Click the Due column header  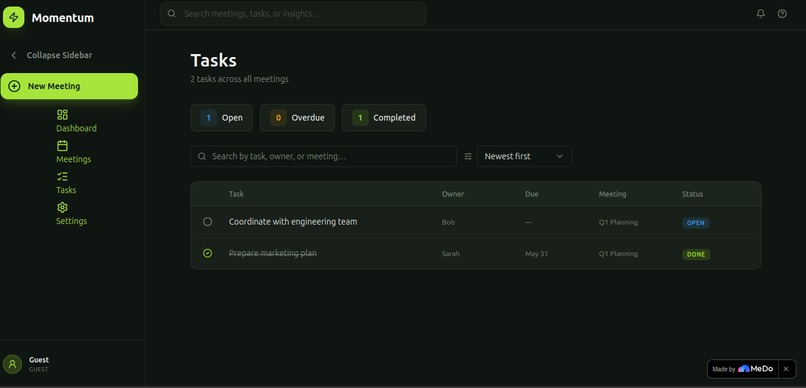tap(532, 194)
